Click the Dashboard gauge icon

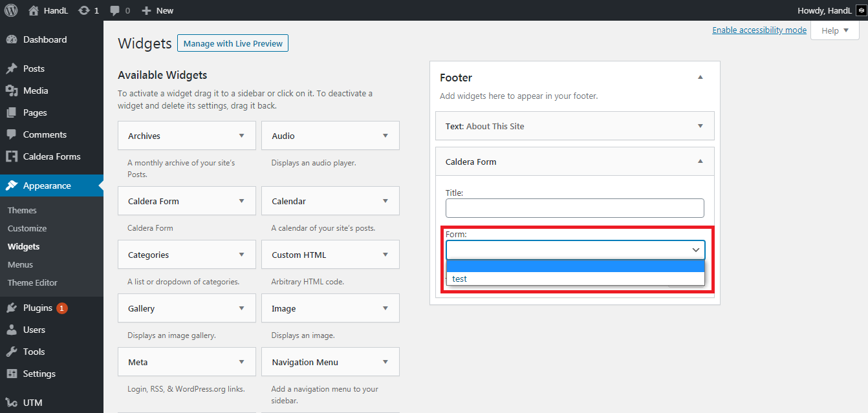11,39
